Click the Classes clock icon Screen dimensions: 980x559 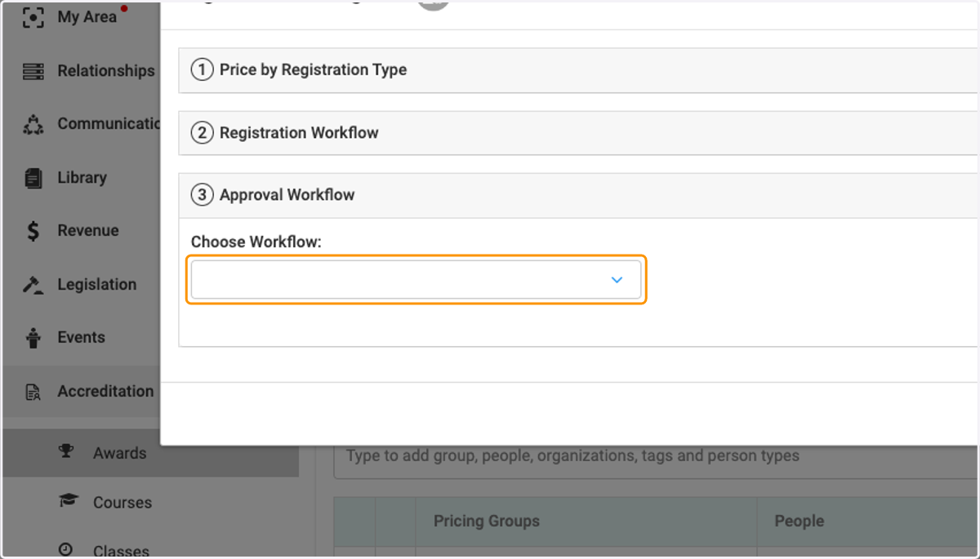(66, 549)
